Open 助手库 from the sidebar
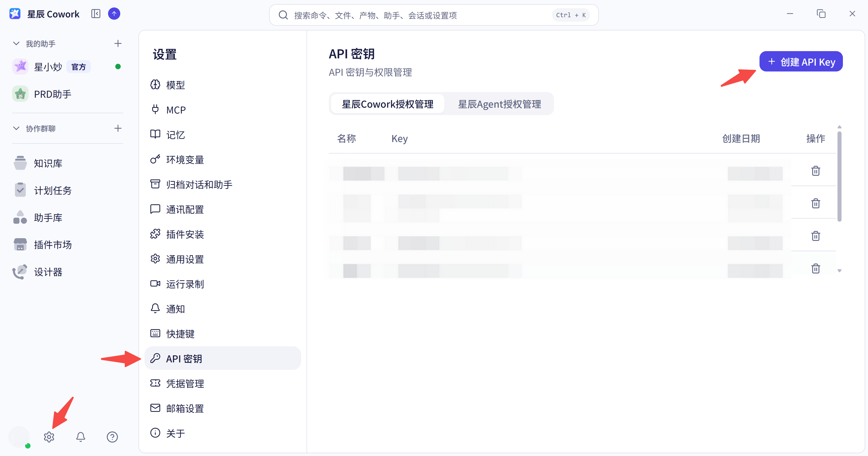The width and height of the screenshot is (868, 456). tap(68, 218)
